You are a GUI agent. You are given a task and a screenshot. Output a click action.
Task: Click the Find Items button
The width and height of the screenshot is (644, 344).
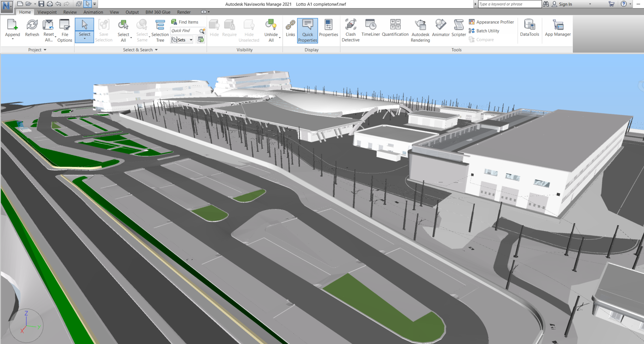[x=185, y=22]
